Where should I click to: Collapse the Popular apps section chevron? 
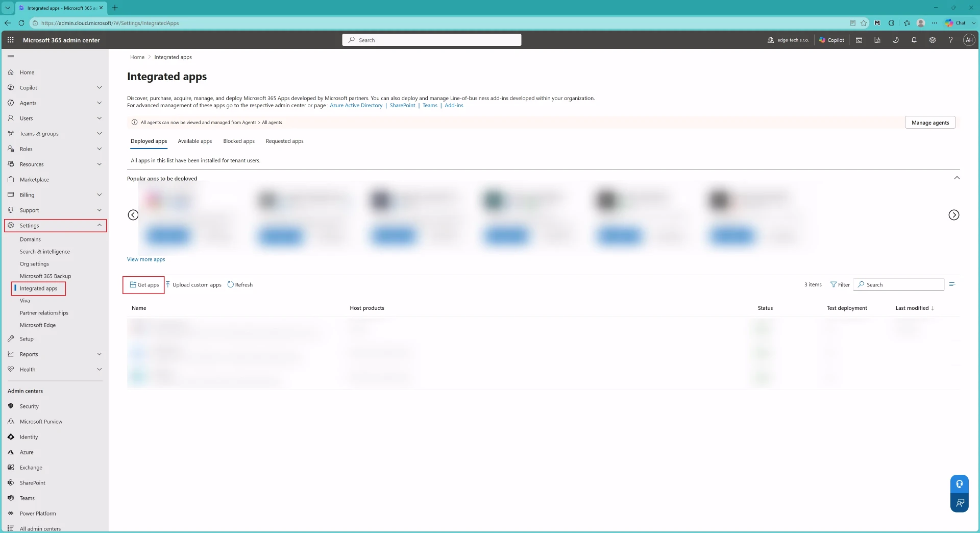(957, 178)
